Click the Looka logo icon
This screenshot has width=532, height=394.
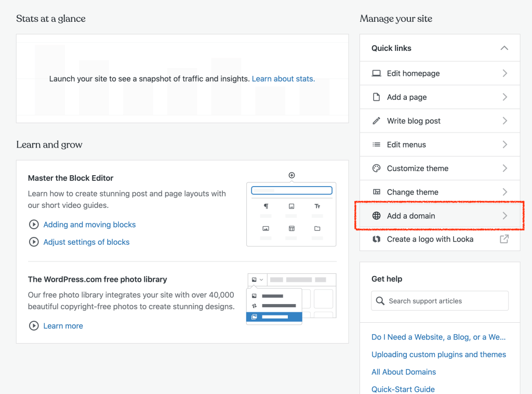pos(377,239)
